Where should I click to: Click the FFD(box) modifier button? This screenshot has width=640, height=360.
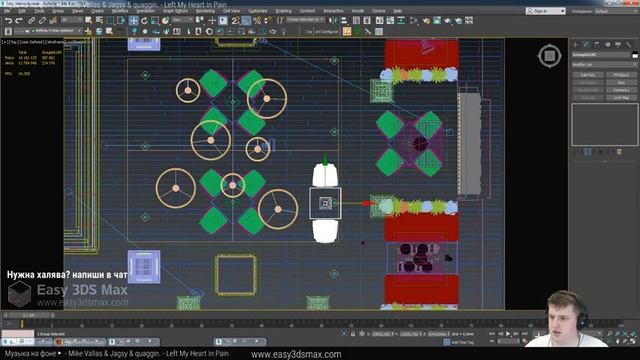point(621,75)
